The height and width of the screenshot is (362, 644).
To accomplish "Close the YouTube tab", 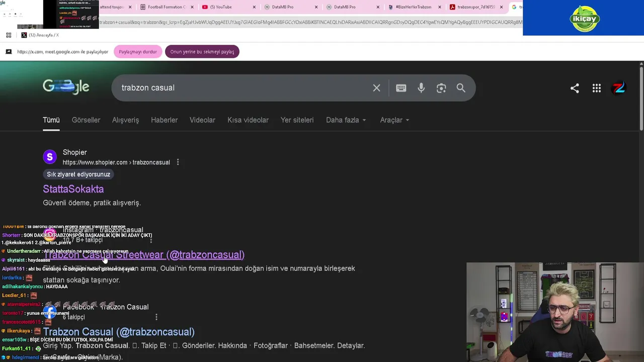I will pyautogui.click(x=254, y=7).
